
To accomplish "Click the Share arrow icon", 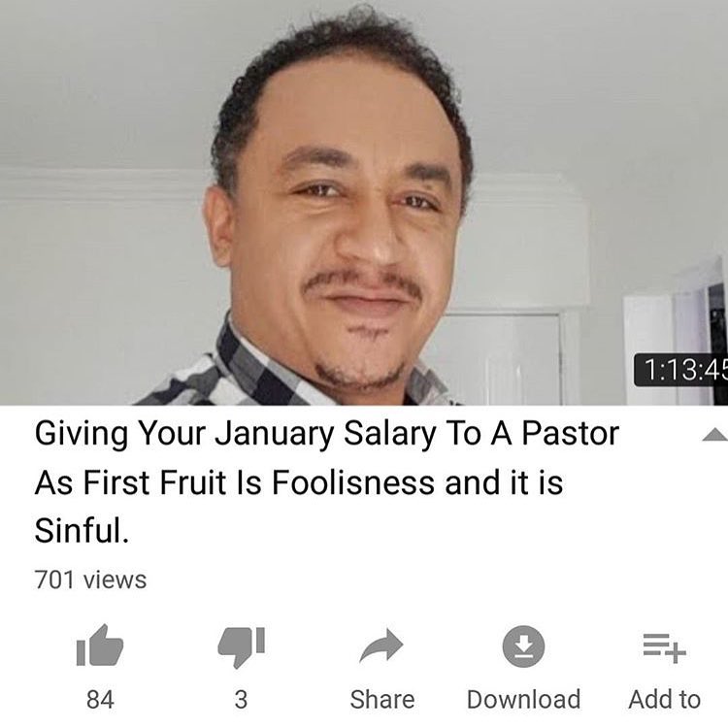I will 381,645.
